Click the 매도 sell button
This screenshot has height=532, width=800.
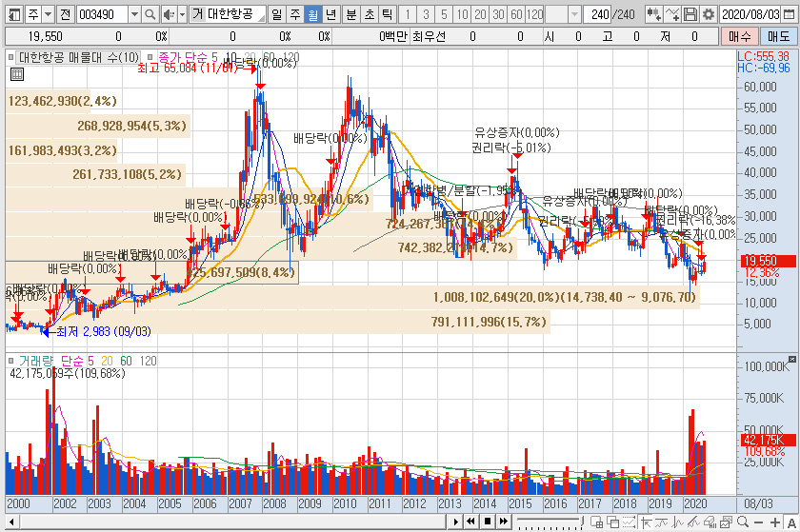point(779,37)
